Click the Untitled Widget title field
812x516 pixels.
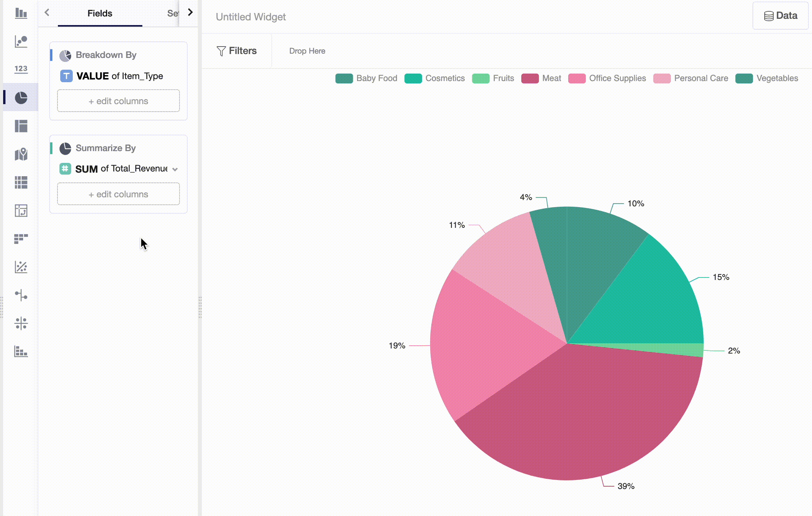click(251, 17)
